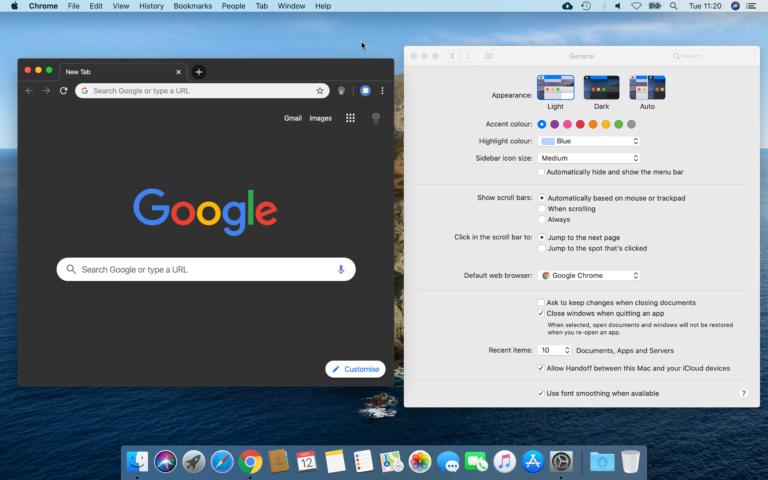Open Highlight colour dropdown
Image resolution: width=768 pixels, height=480 pixels.
(x=589, y=141)
